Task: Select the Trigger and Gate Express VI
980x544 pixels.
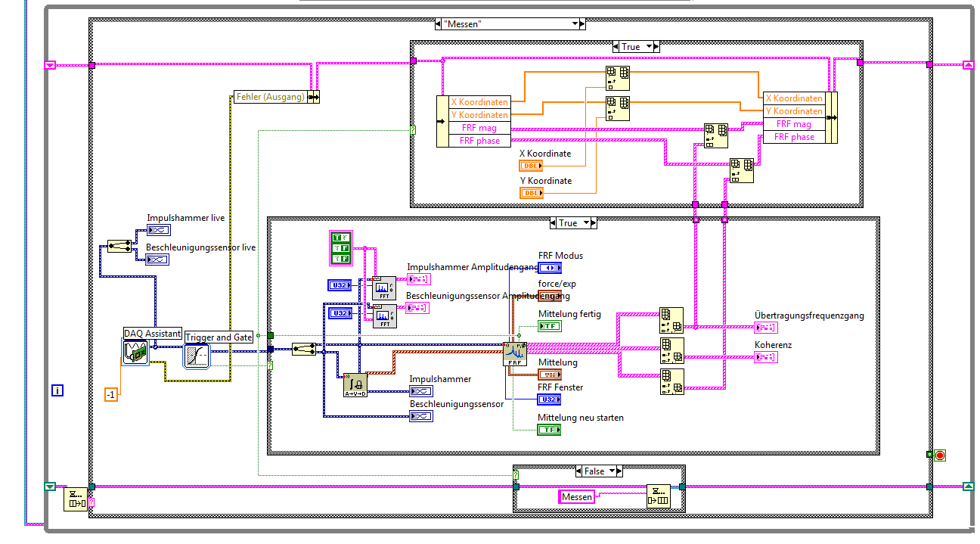Action: point(197,356)
